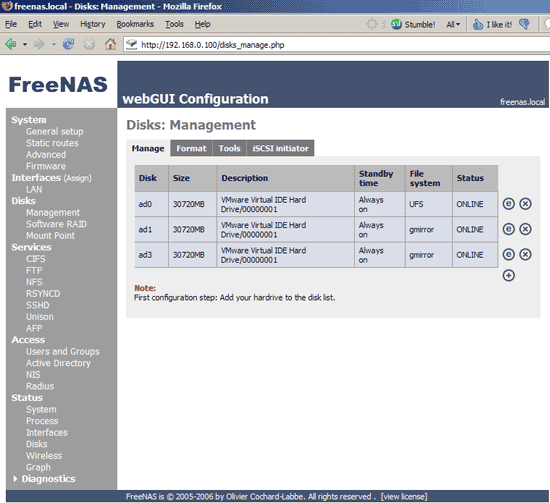Viewport: 550px width, 503px height.
Task: Switch to the Format tab
Action: [191, 148]
